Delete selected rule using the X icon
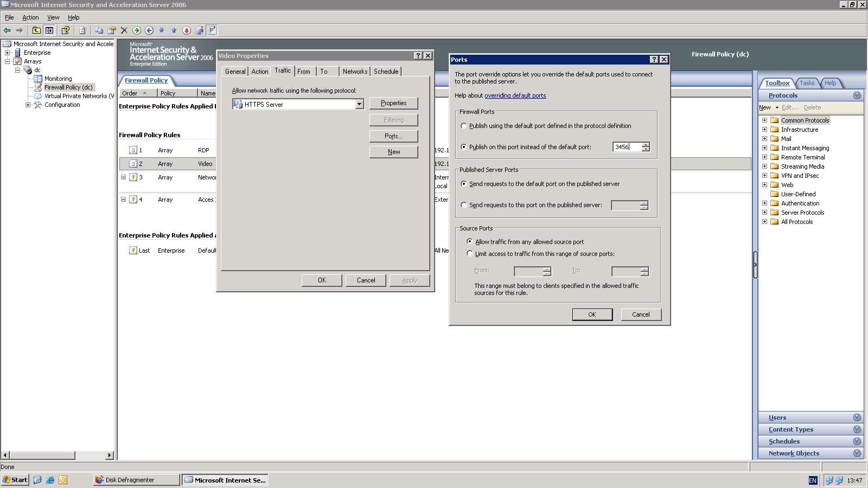 124,30
